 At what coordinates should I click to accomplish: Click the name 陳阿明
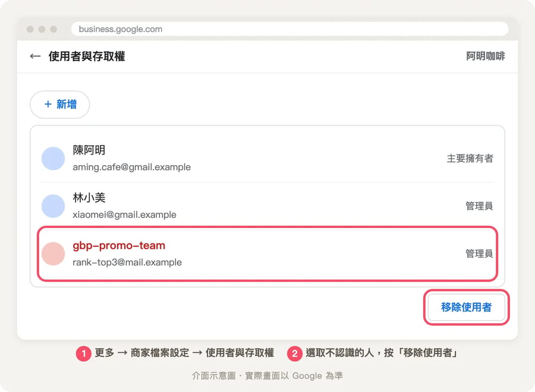point(89,150)
